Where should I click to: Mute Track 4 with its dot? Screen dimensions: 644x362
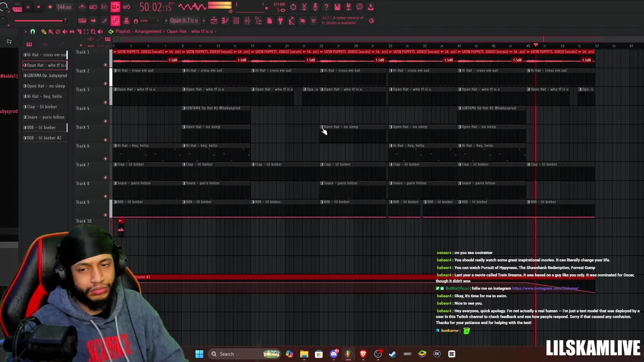[x=105, y=121]
